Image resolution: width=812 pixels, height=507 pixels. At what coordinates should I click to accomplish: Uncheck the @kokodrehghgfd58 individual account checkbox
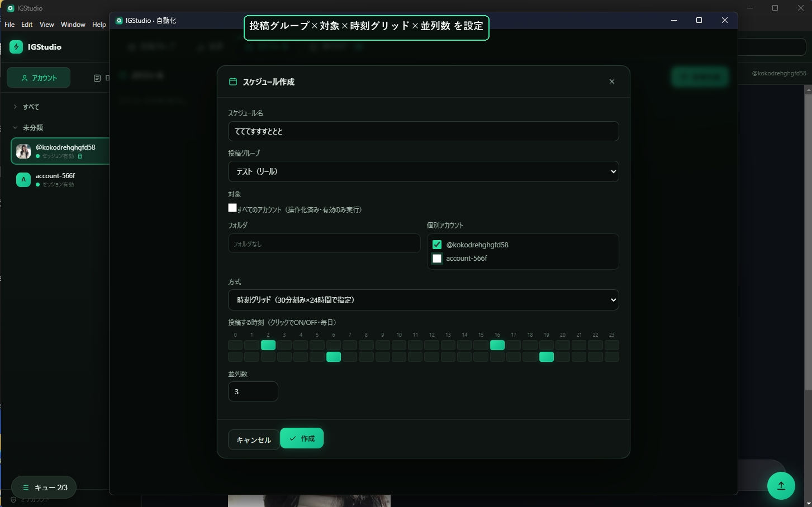coord(437,245)
